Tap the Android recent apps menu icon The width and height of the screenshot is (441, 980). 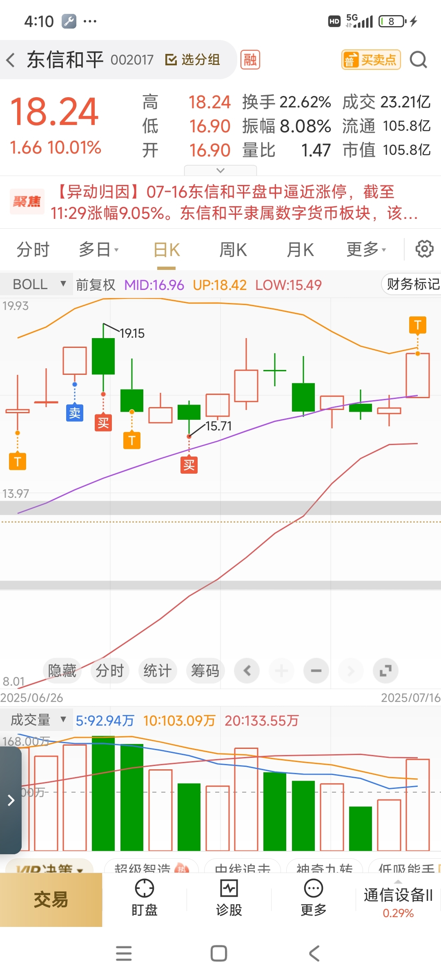[x=124, y=953]
